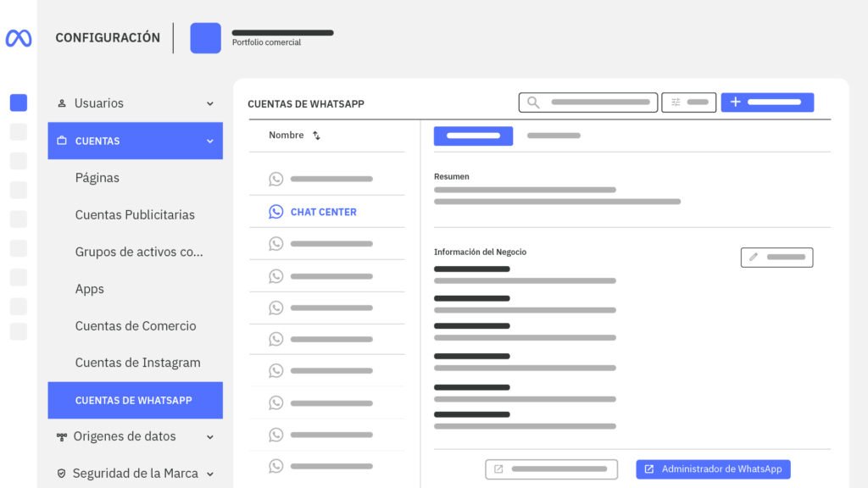The width and height of the screenshot is (868, 488).
Task: Go to Cuentas de Instagram
Action: pyautogui.click(x=137, y=363)
